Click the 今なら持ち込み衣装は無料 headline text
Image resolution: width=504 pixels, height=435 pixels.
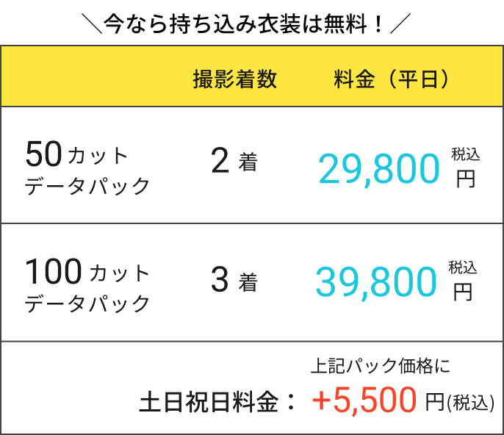[x=244, y=24]
